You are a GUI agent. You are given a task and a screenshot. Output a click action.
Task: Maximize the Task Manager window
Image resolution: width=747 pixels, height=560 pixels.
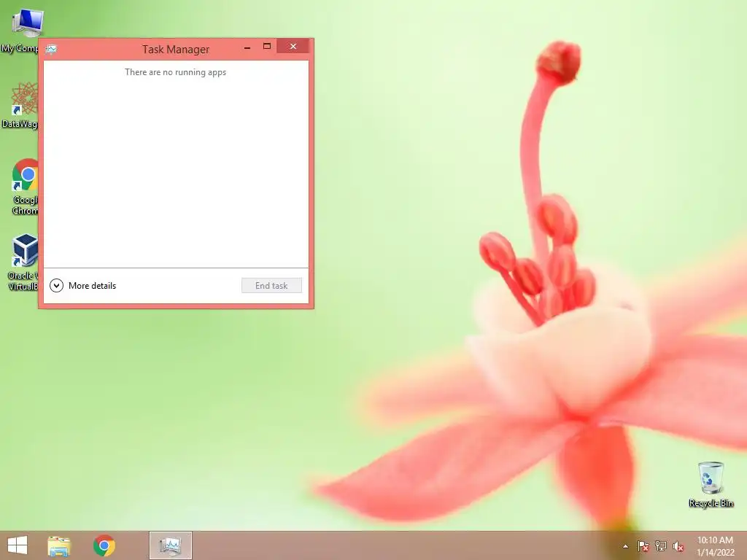click(267, 46)
